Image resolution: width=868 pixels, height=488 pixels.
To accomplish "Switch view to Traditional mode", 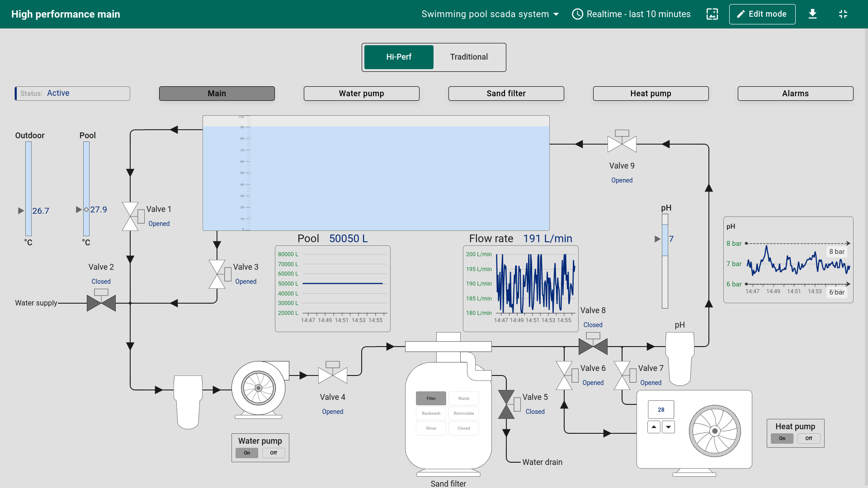I will 469,57.
